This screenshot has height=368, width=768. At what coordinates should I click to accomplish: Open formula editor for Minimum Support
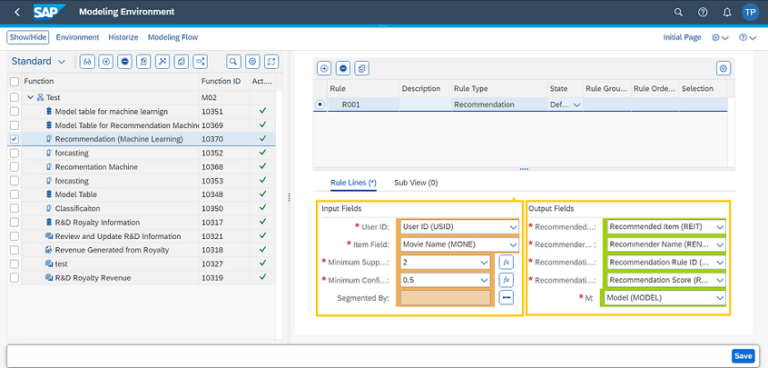[x=506, y=262]
